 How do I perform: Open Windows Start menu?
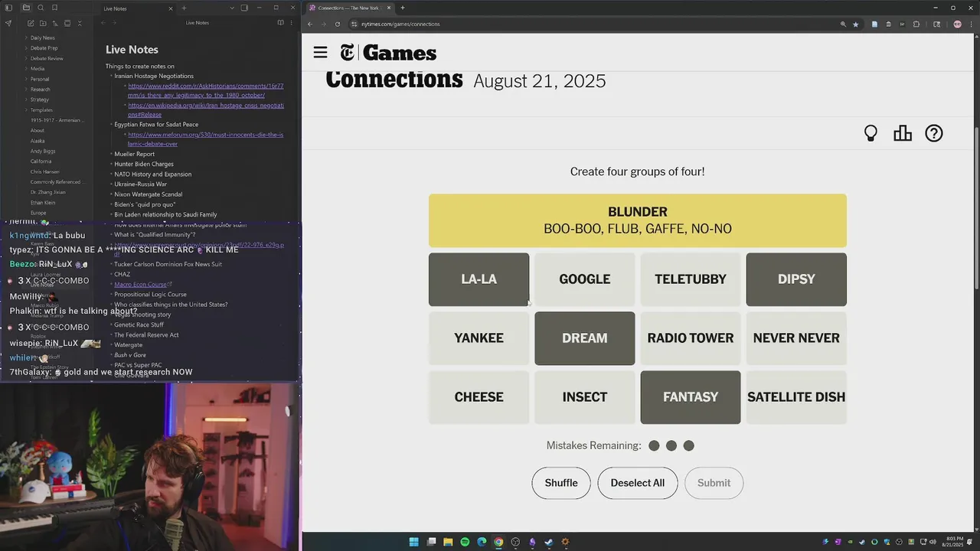point(414,542)
